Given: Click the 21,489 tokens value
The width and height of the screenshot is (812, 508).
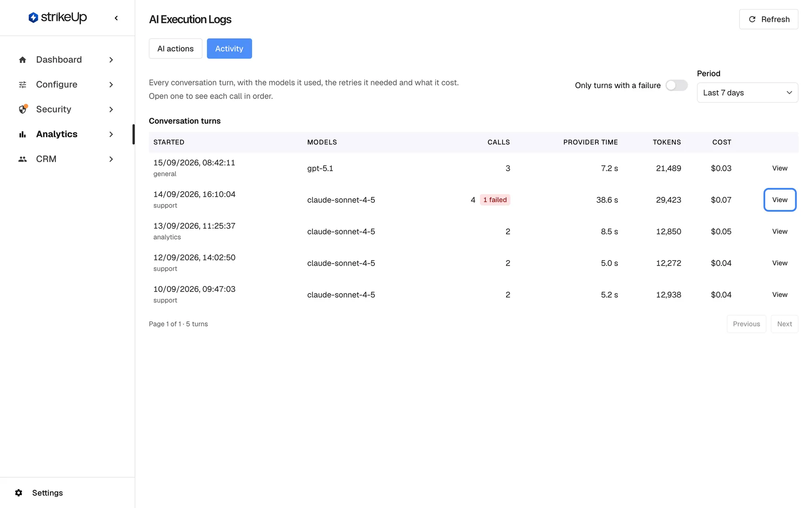Looking at the screenshot, I should pyautogui.click(x=669, y=168).
